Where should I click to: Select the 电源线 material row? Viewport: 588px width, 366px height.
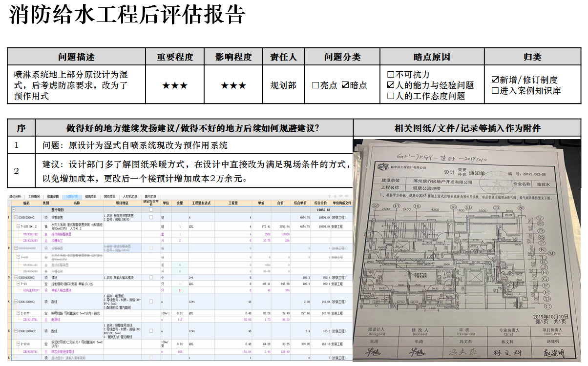tap(181, 320)
